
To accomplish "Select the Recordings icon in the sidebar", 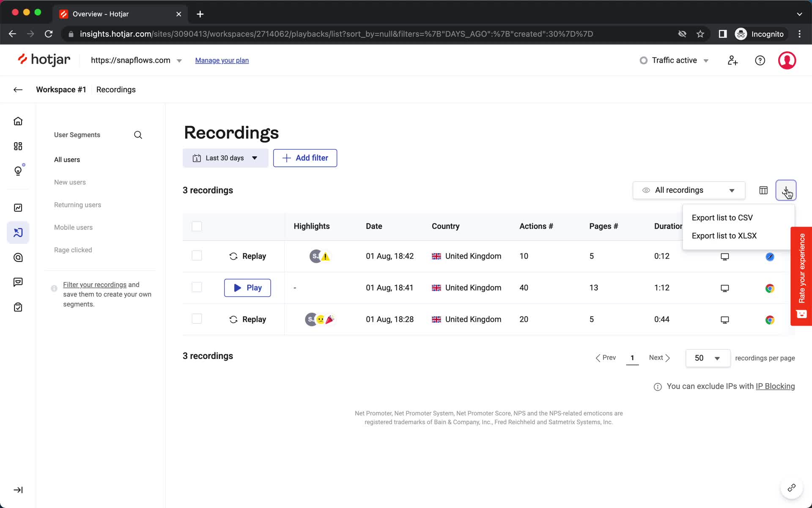I will click(x=18, y=232).
